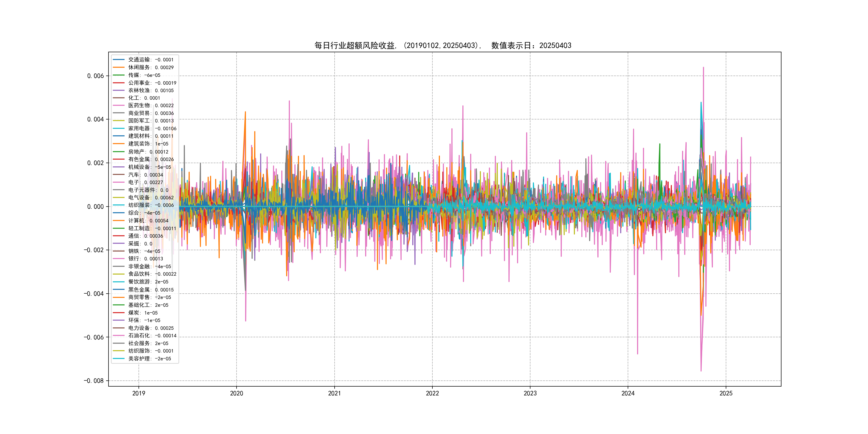This screenshot has width=868, height=434.
Task: Click the 交通运输 legend line swatch
Action: click(x=119, y=60)
